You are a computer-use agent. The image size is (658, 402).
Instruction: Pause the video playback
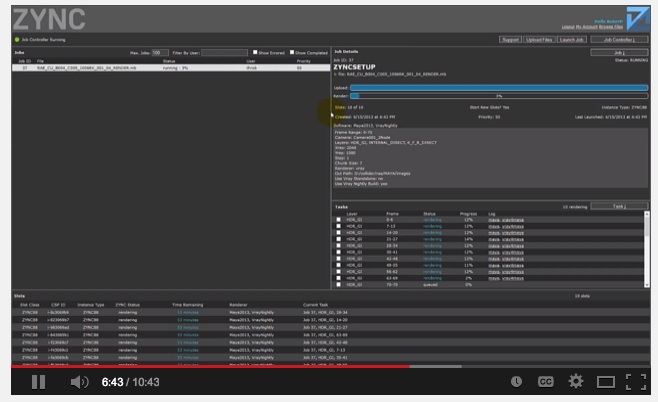pyautogui.click(x=38, y=382)
